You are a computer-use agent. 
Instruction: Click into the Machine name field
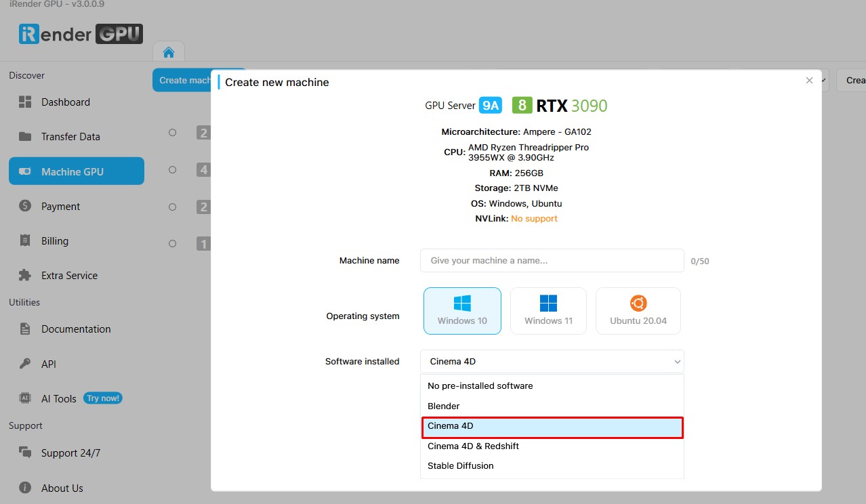click(x=552, y=261)
